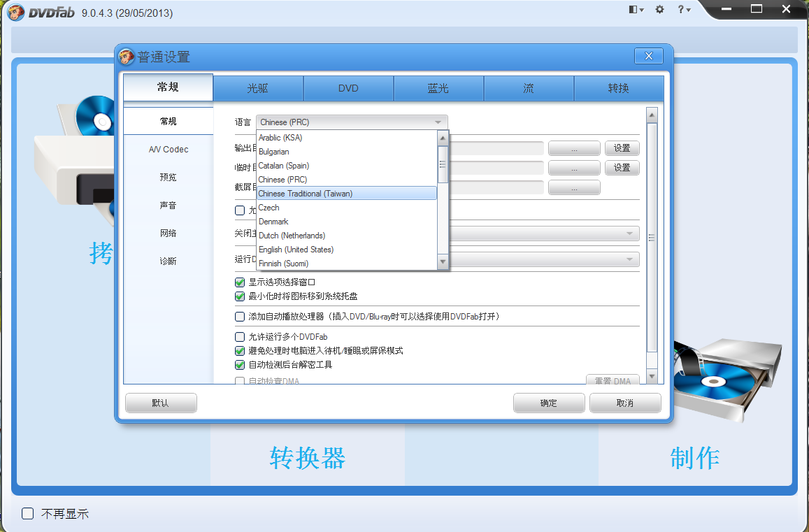
Task: Select 网络 in the sidebar
Action: tap(169, 233)
